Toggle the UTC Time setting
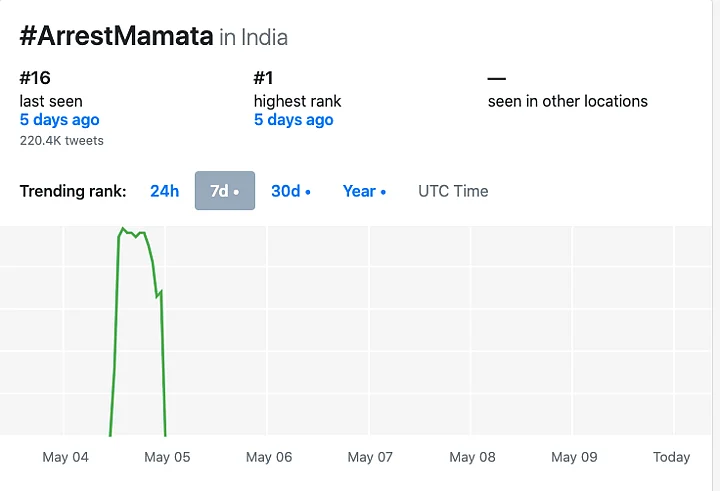The width and height of the screenshot is (720, 491). point(453,191)
